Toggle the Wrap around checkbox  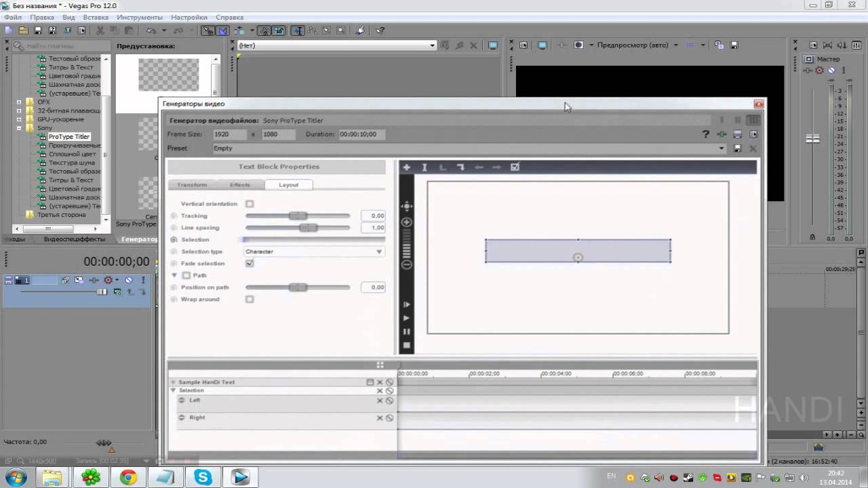[x=250, y=300]
